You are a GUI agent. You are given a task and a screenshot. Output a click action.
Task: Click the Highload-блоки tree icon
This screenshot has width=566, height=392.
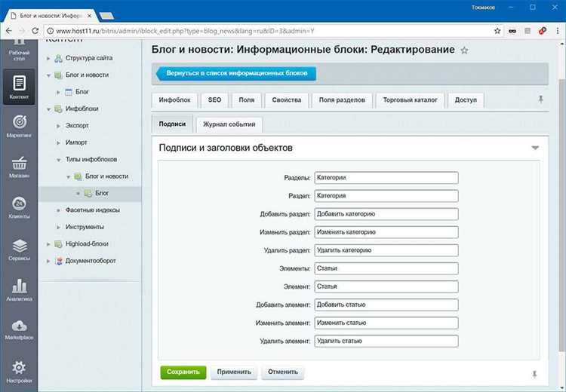(x=58, y=244)
